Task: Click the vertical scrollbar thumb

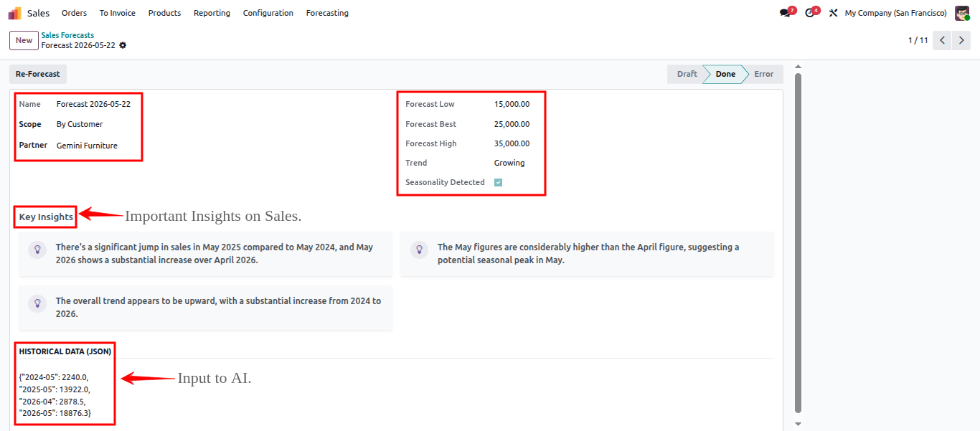Action: point(798,242)
